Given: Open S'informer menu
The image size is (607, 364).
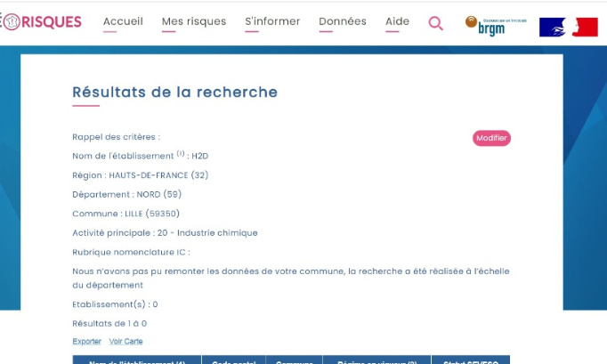Looking at the screenshot, I should coord(272,21).
